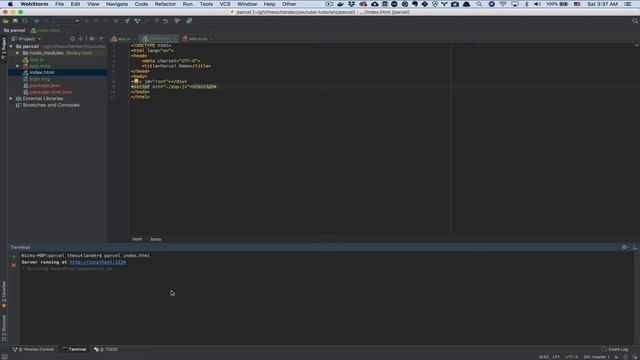Switch to the index.html editor tab
Image resolution: width=640 pixels, height=360 pixels.
(159, 39)
